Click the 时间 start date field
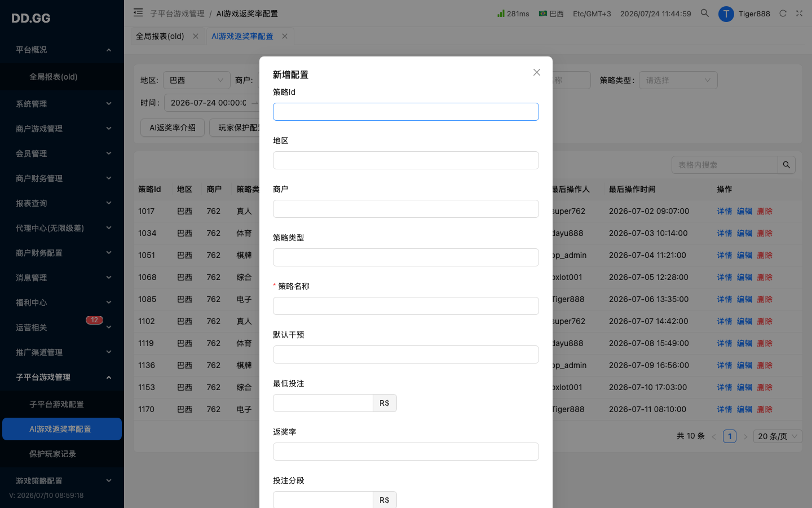 pos(208,103)
